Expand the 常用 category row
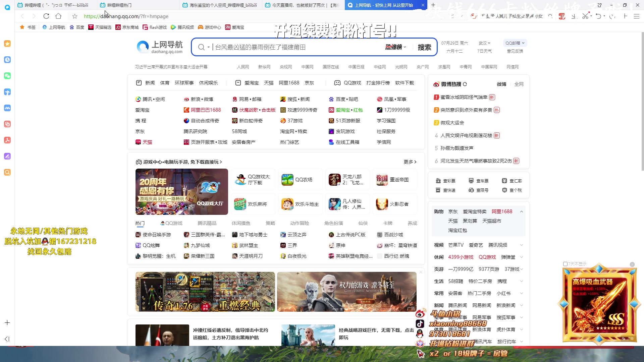The image size is (644, 362). [x=522, y=293]
